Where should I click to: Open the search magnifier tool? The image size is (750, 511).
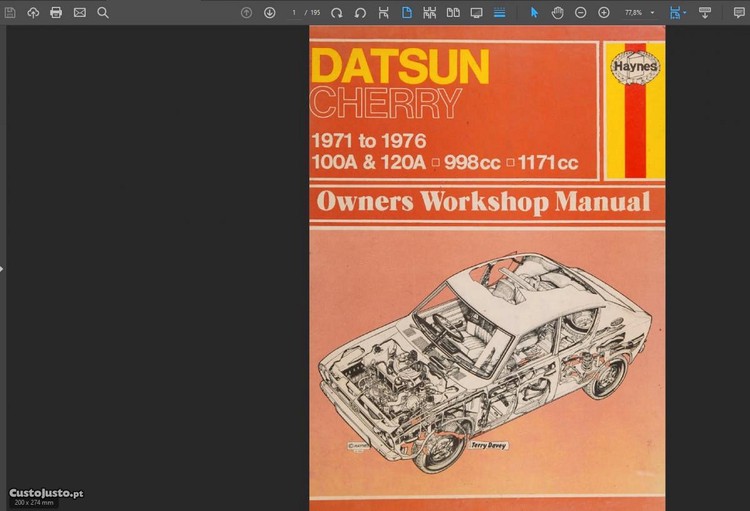tap(102, 13)
